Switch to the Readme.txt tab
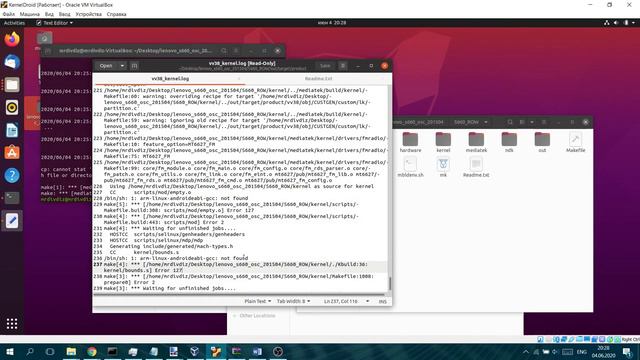This screenshot has width=640, height=360. [318, 79]
